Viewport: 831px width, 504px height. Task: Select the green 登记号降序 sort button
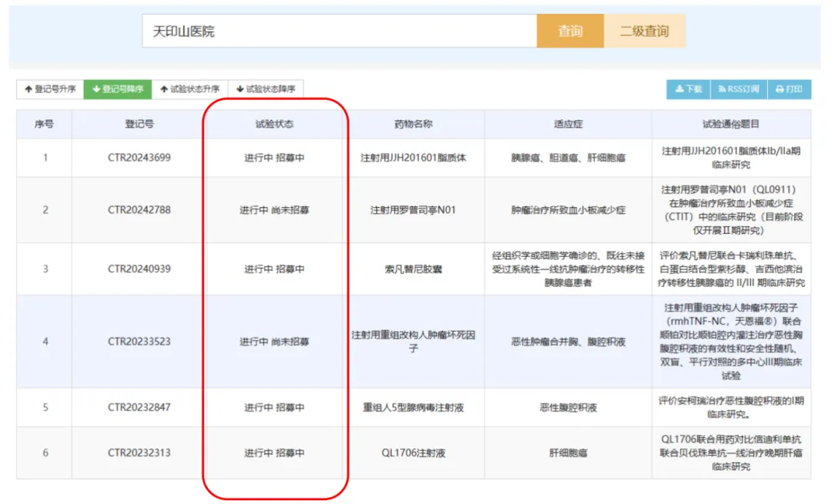point(118,89)
